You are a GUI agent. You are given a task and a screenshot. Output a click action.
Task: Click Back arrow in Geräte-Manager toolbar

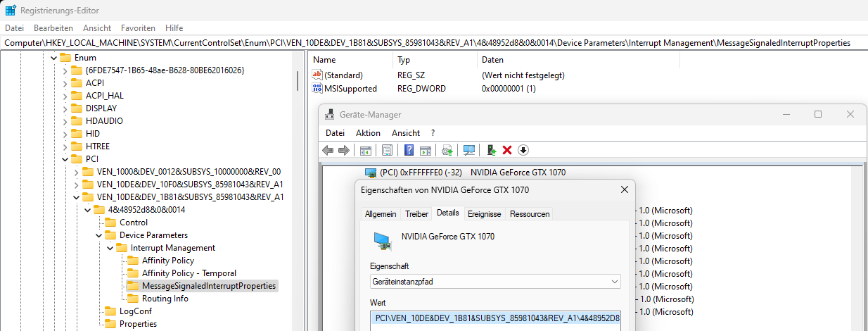[x=328, y=150]
